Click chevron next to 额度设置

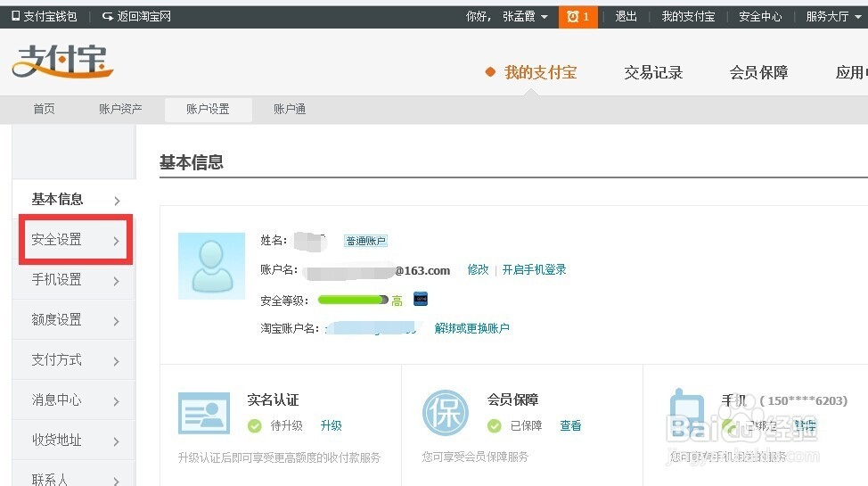coord(116,321)
